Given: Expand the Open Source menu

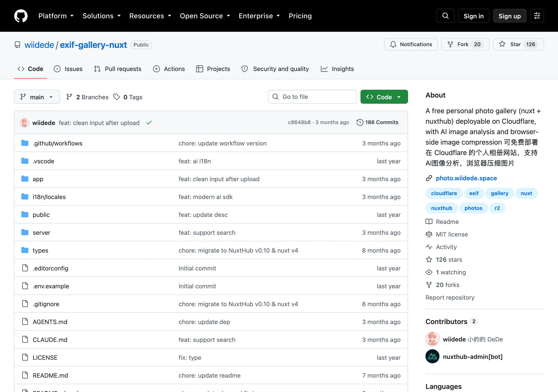Looking at the screenshot, I should pyautogui.click(x=205, y=16).
